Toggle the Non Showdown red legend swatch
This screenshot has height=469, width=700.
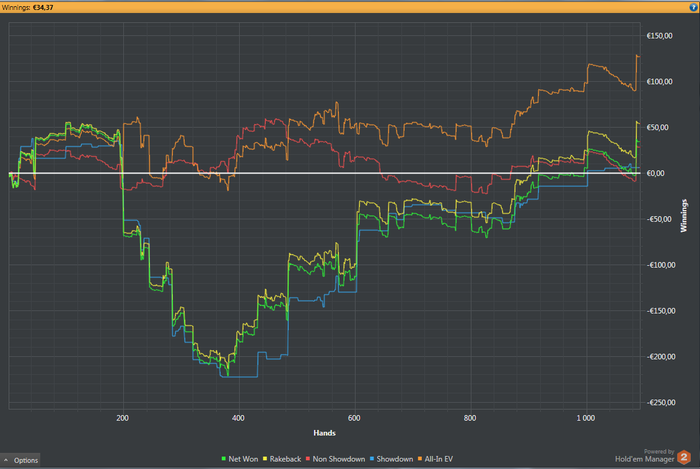308,459
